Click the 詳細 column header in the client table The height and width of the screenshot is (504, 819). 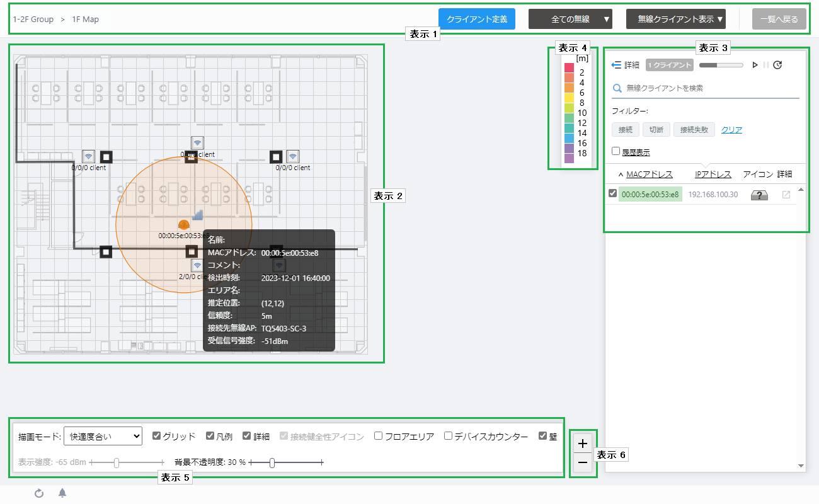pos(784,175)
